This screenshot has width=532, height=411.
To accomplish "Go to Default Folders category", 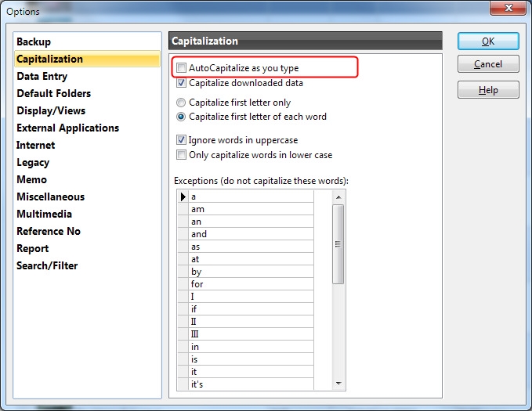I will coord(53,93).
